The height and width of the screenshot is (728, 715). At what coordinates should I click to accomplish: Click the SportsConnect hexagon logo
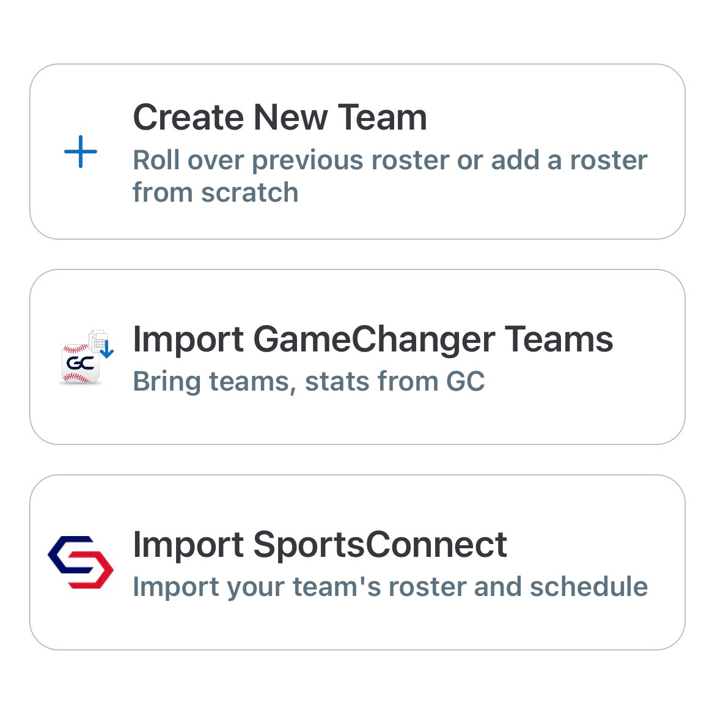coord(81,562)
